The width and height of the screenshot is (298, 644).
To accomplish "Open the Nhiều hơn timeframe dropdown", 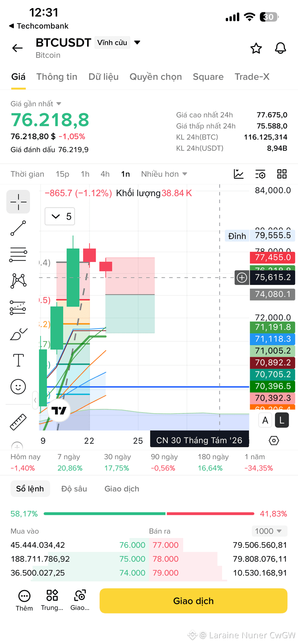I will (x=164, y=174).
